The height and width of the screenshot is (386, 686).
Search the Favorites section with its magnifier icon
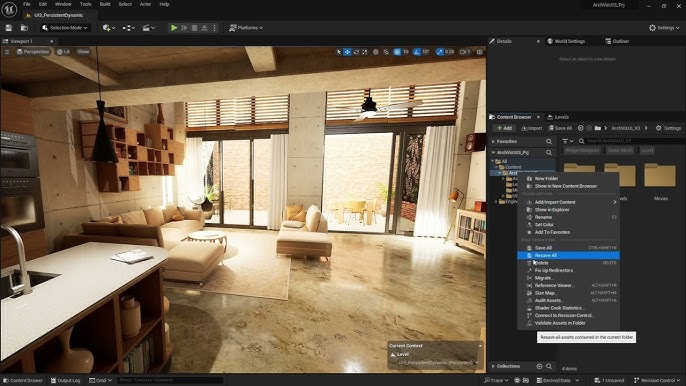pos(549,141)
